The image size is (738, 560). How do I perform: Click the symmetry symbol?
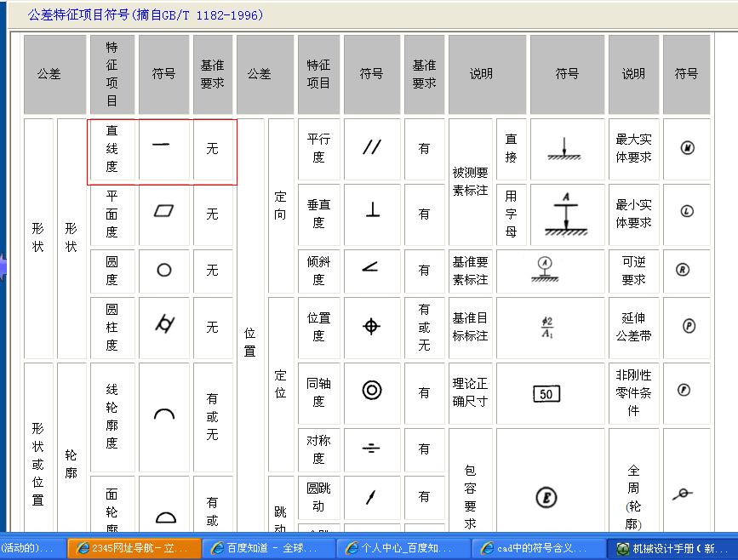[371, 448]
